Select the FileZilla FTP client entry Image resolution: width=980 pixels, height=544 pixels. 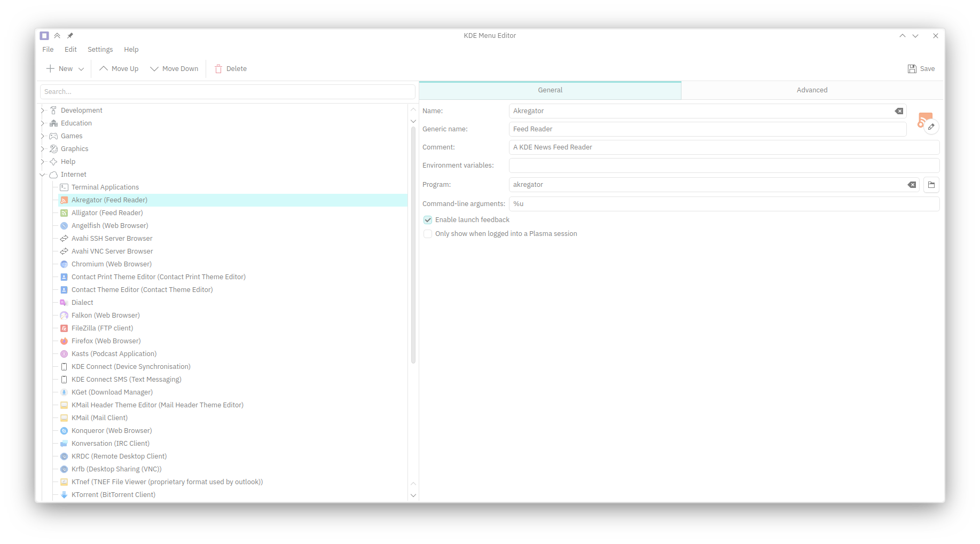[102, 328]
